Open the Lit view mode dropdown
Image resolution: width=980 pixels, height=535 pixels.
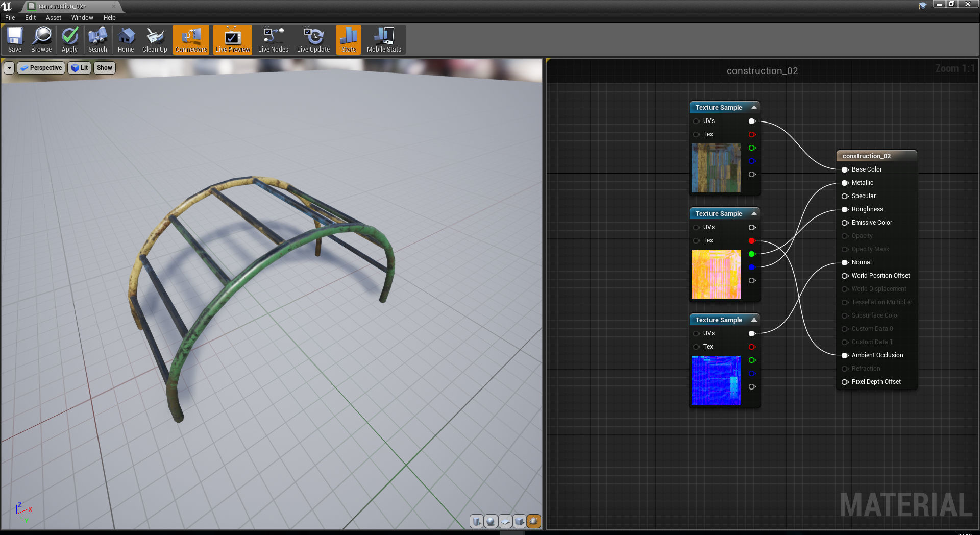(80, 68)
